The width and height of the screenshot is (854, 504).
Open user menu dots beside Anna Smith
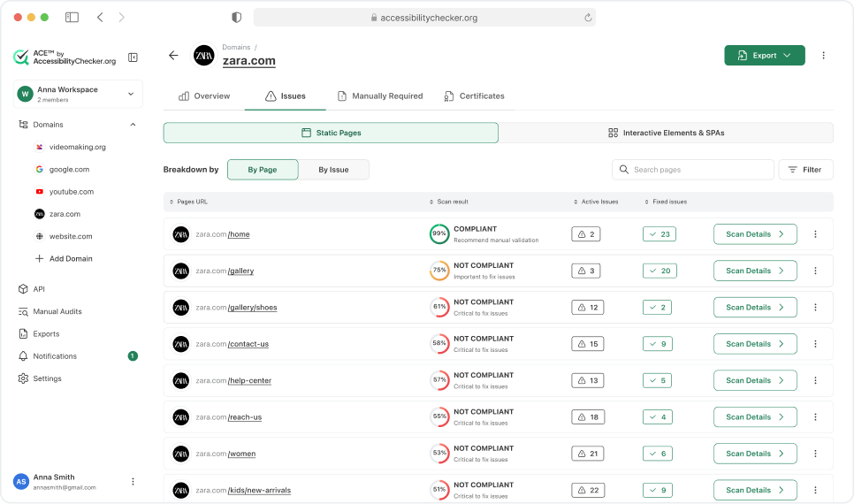click(x=133, y=481)
